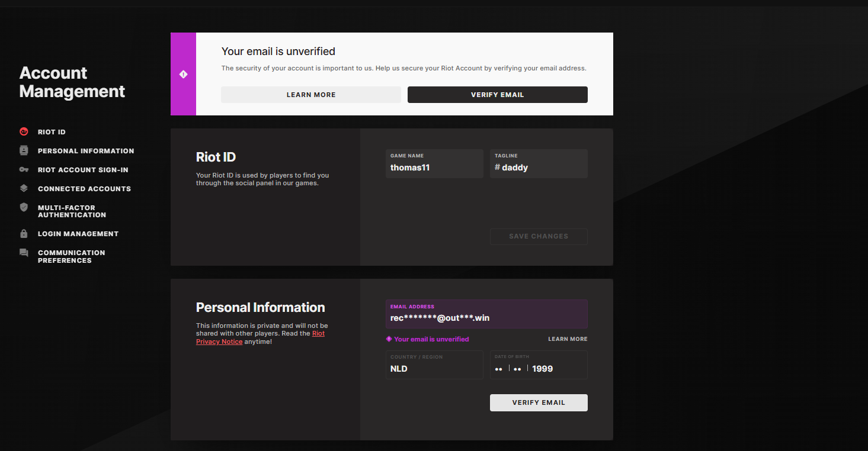Click the chat bubble icon for Communication Preferences
This screenshot has width=868, height=451.
tap(24, 253)
